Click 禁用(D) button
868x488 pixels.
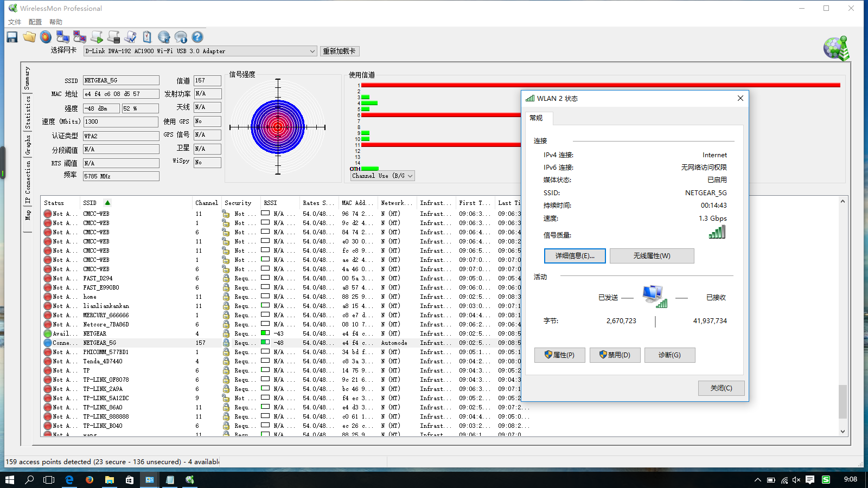[x=615, y=355]
